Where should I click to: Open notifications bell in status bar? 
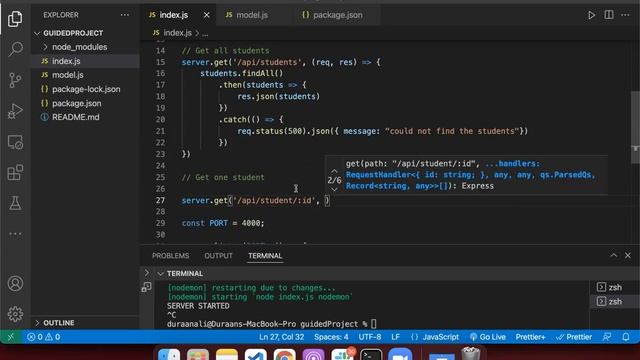626,337
